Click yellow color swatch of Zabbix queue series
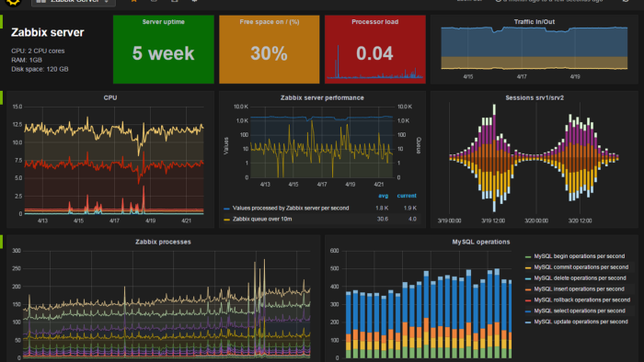 click(226, 220)
